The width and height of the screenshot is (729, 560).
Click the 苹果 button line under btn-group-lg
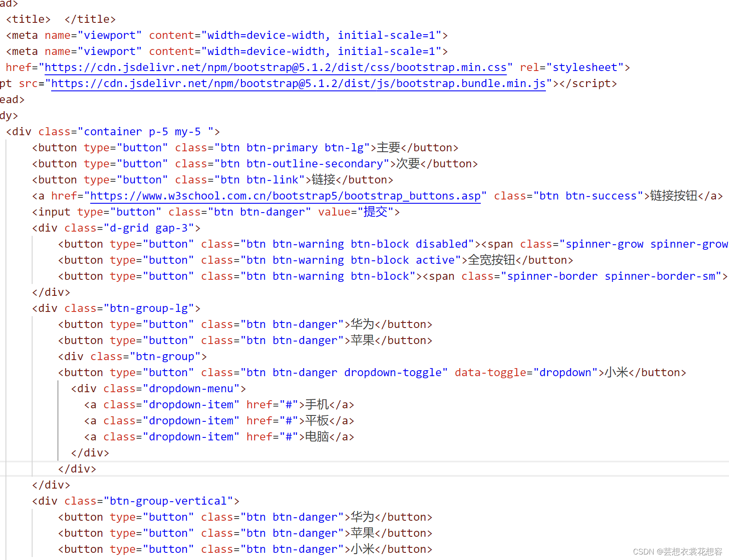pyautogui.click(x=245, y=341)
